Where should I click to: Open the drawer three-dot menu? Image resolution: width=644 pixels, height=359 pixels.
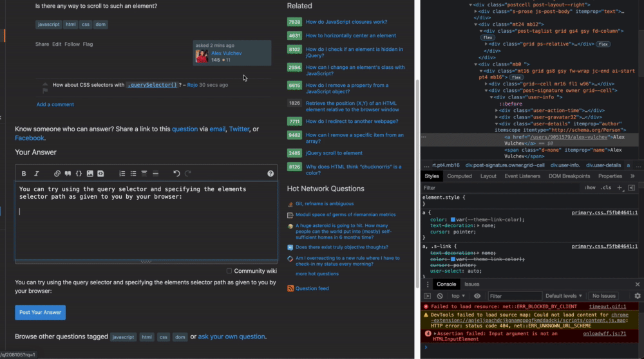click(x=428, y=284)
